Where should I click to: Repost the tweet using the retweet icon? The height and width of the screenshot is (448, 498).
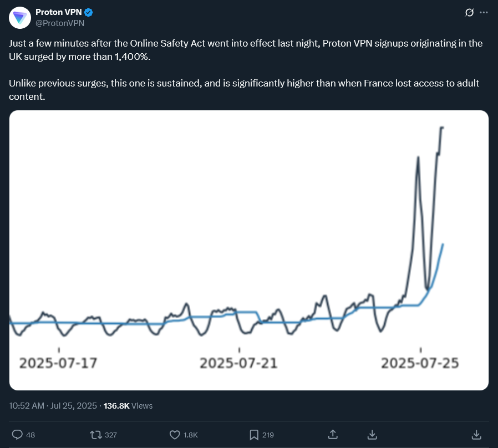click(95, 434)
